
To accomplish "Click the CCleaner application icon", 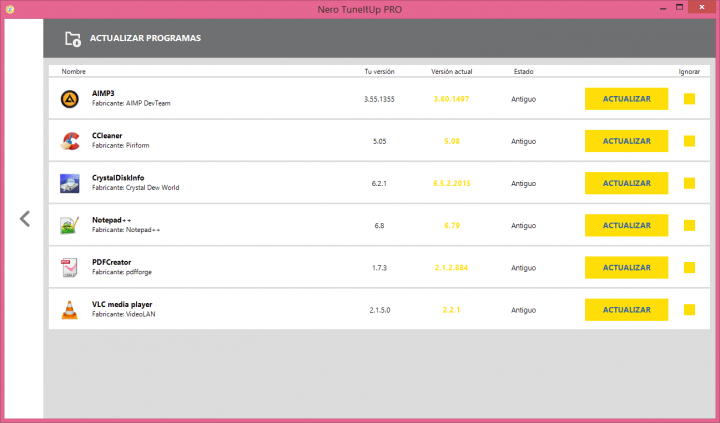I will (x=70, y=141).
